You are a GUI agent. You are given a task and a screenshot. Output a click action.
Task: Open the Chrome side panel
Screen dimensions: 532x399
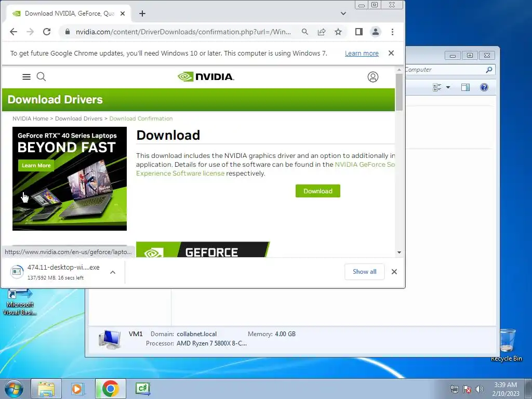[x=359, y=32]
